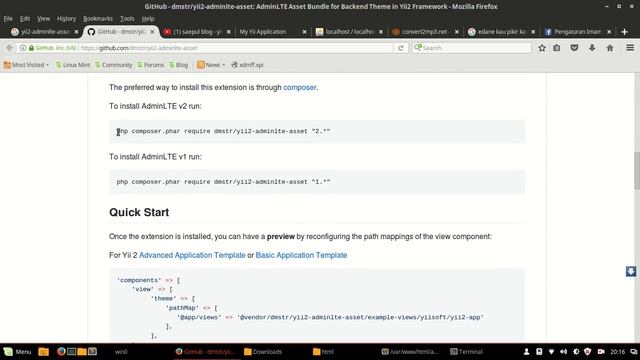640x360 pixels.
Task: Close the My Yii Application tab
Action: point(304,31)
